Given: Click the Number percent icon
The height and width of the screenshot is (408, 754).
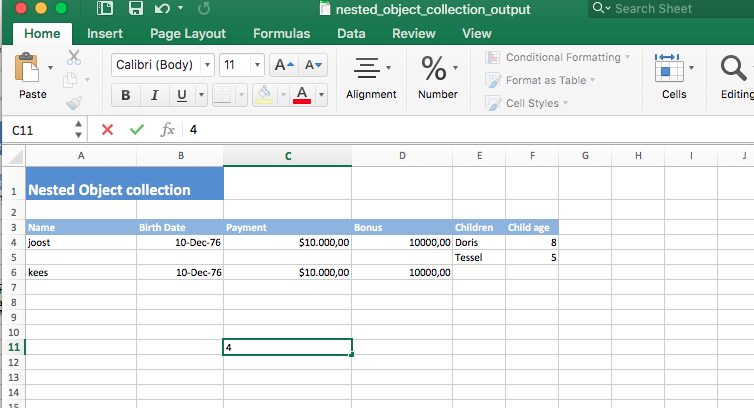Looking at the screenshot, I should pos(434,68).
